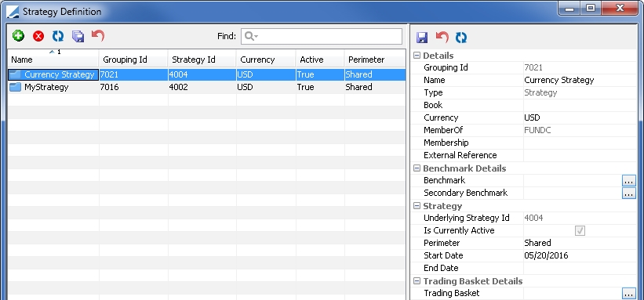Click Underlying Strategy Id value 4004
Viewport: 644px width, 300px height.
(x=580, y=218)
